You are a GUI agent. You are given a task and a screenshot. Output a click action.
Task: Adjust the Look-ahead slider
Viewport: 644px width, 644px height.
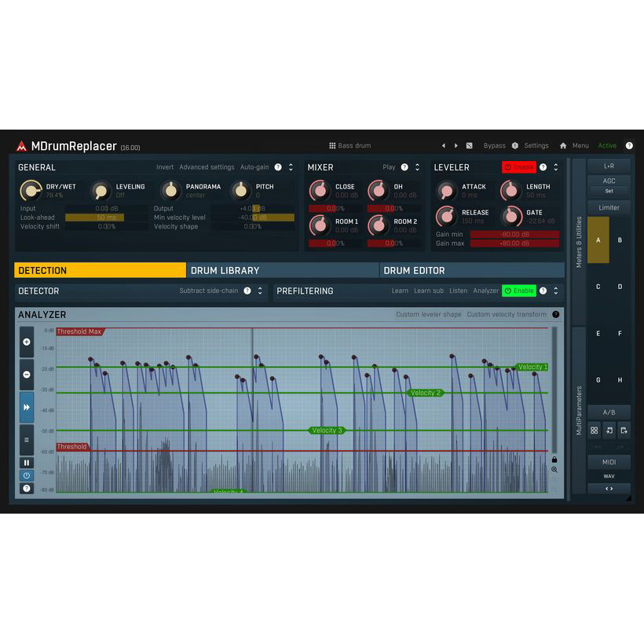[x=107, y=218]
